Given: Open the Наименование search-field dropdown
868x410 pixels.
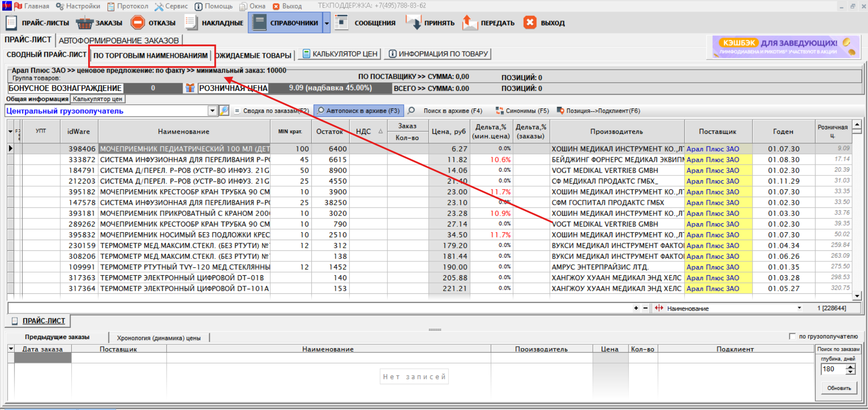Looking at the screenshot, I should point(799,308).
